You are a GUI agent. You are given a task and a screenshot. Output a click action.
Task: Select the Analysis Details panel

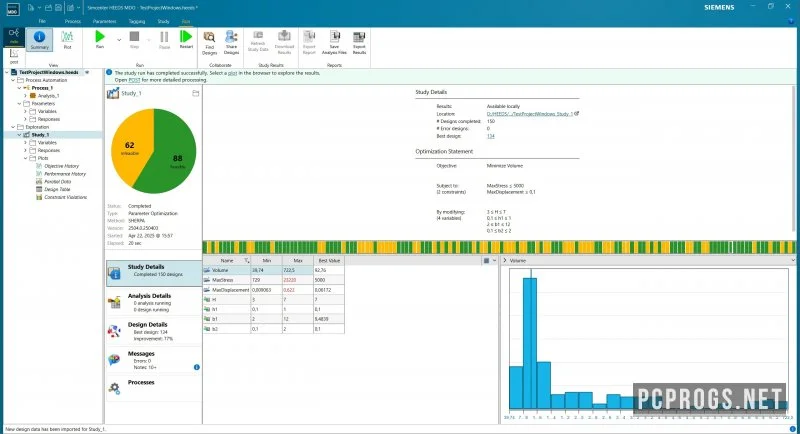click(x=154, y=302)
